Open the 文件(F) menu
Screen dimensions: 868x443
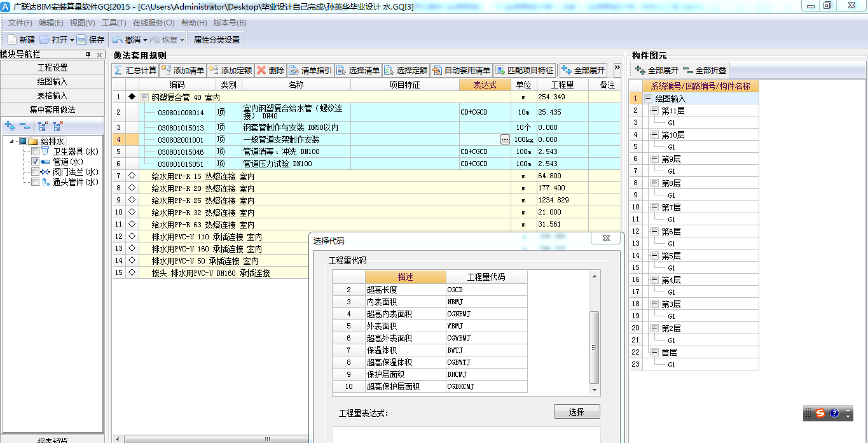20,23
